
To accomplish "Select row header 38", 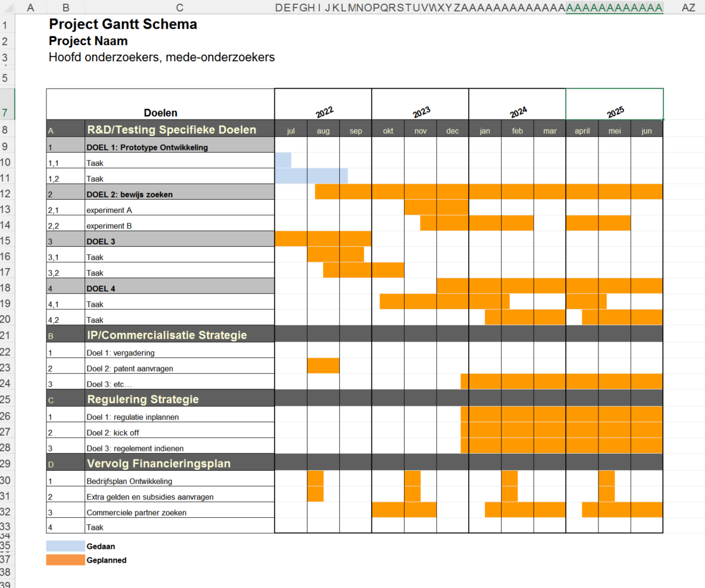I will [7, 571].
